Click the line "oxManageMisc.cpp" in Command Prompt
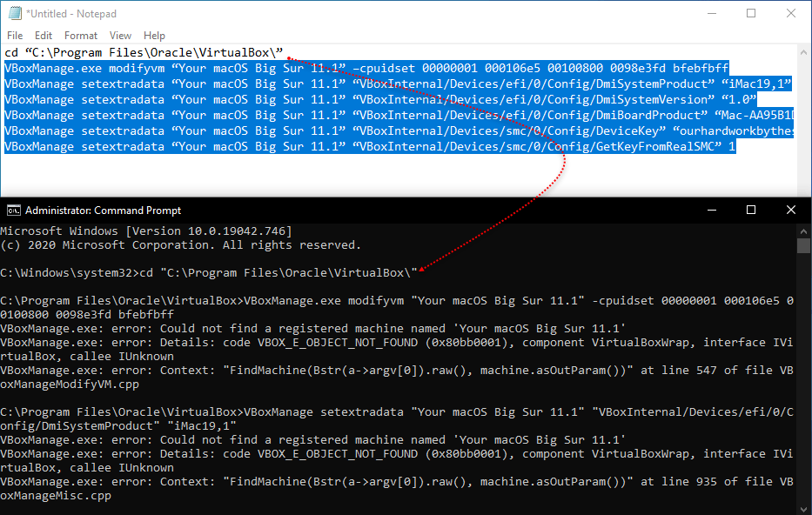The height and width of the screenshot is (515, 812). (x=56, y=495)
